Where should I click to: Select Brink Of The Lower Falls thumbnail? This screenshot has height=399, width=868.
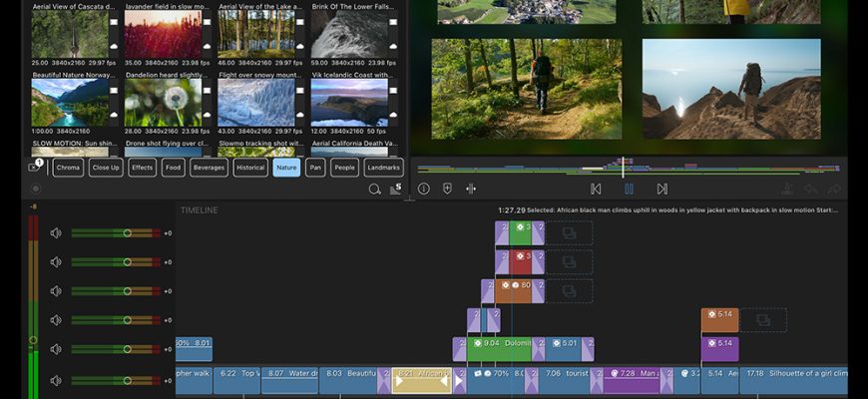point(349,34)
